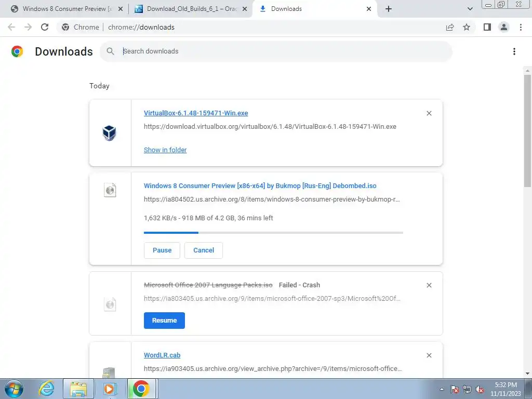The width and height of the screenshot is (532, 399).
Task: Click the VirtualBox cube file icon
Action: point(109,132)
